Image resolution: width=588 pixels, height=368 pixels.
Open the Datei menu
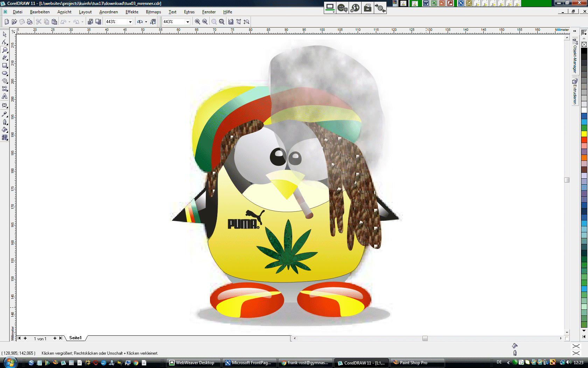(17, 12)
